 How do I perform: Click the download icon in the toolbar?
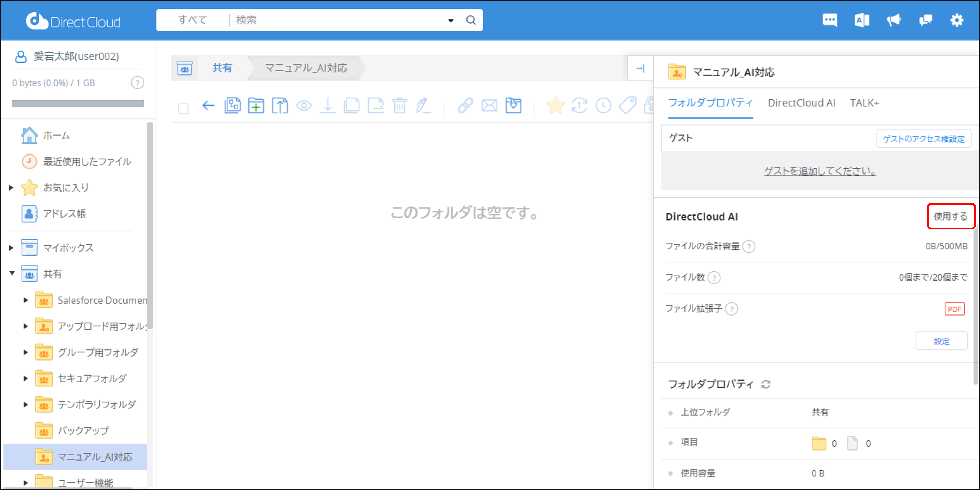click(x=328, y=106)
